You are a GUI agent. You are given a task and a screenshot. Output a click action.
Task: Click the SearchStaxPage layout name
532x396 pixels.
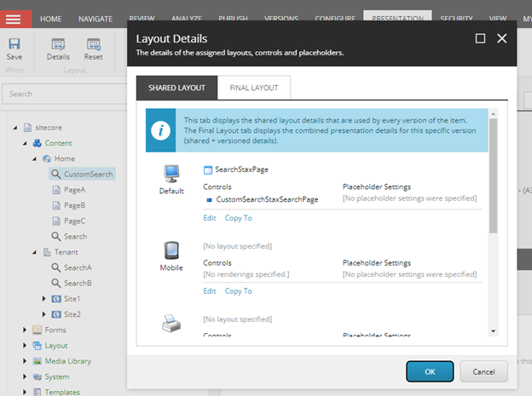241,169
